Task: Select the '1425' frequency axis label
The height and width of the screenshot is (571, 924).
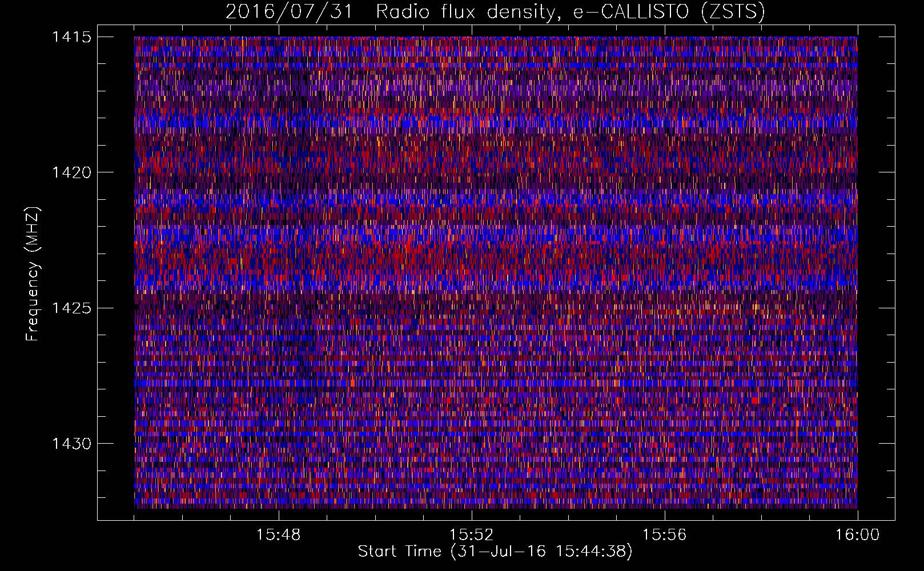Action: click(71, 308)
